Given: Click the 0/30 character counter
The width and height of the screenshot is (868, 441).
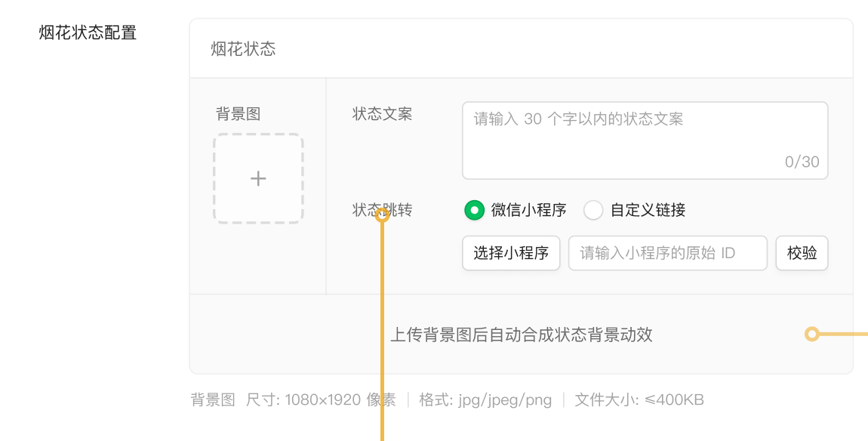Looking at the screenshot, I should (802, 162).
